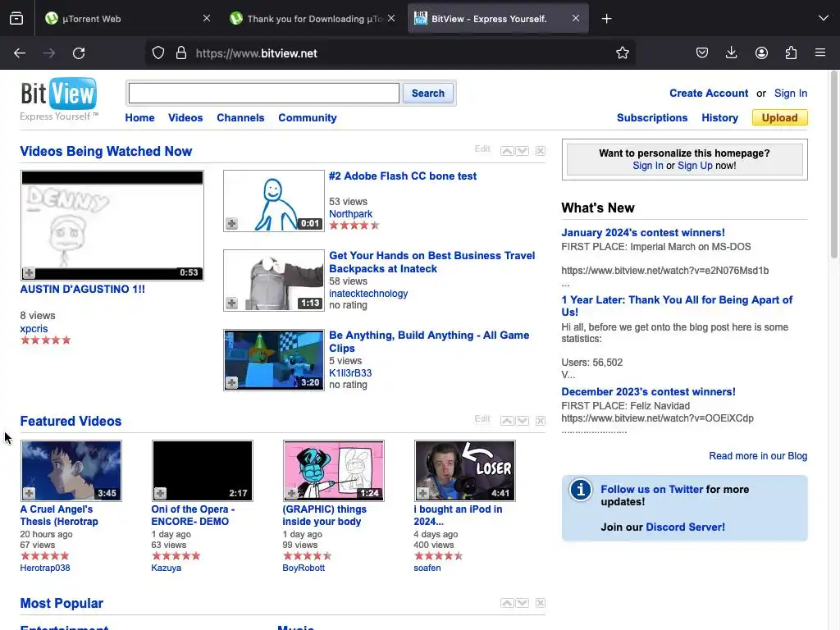This screenshot has width=840, height=630.
Task: Open the Community navigation item
Action: click(308, 118)
